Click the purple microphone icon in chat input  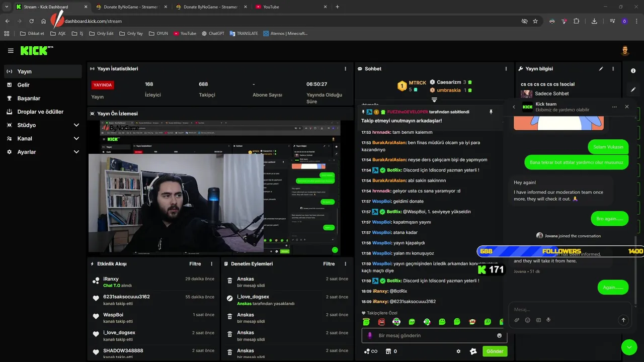pyautogui.click(x=370, y=335)
